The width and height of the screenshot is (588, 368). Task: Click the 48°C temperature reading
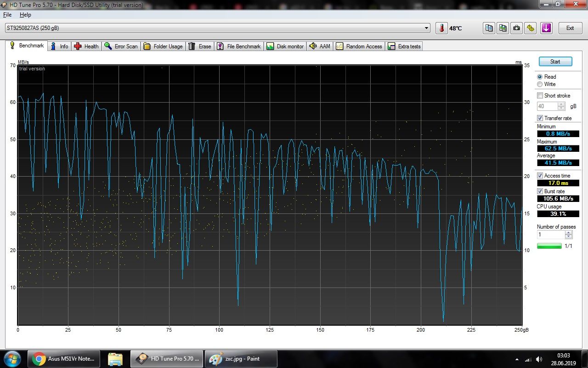[456, 28]
